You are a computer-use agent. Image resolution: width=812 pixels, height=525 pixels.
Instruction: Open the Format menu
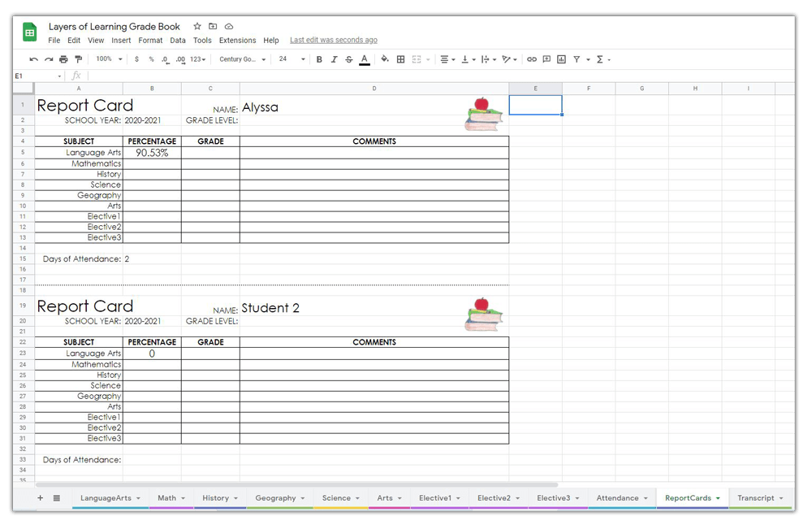[150, 40]
